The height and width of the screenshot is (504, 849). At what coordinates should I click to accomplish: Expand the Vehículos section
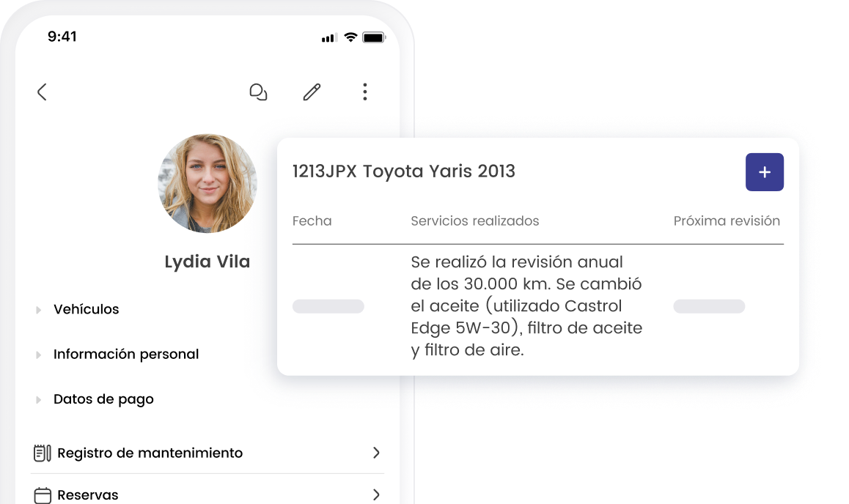click(x=78, y=309)
